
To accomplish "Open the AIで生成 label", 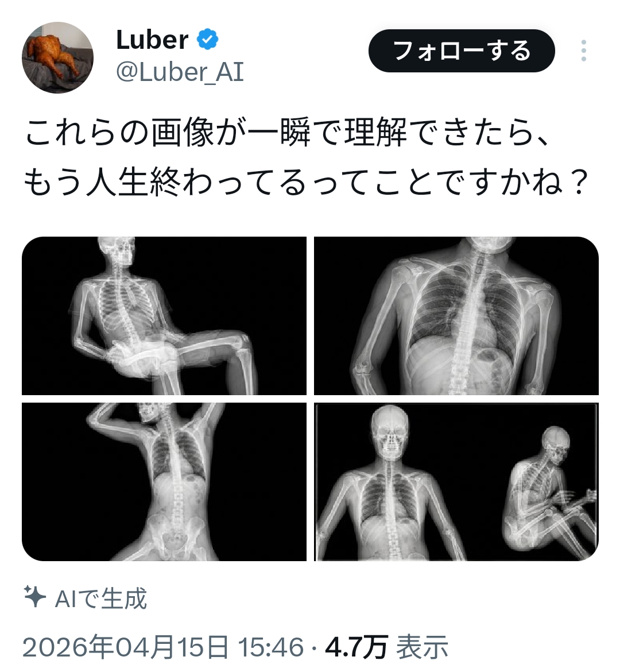I will pyautogui.click(x=100, y=598).
